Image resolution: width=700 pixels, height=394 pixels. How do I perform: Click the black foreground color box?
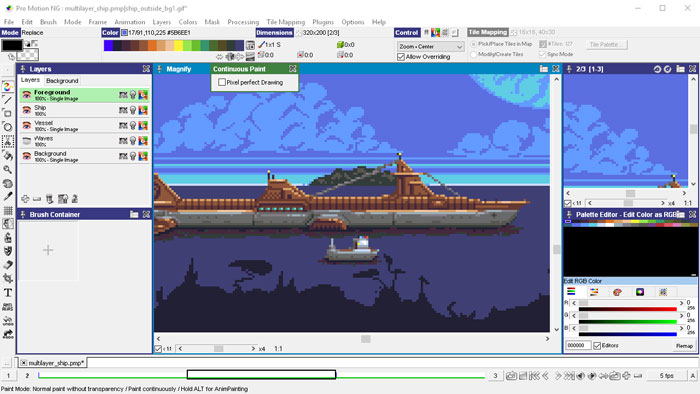(x=12, y=45)
